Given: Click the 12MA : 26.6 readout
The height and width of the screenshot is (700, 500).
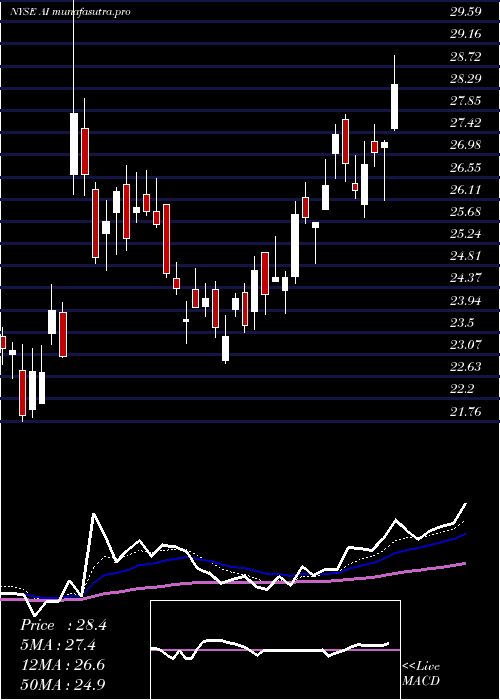Looking at the screenshot, I should (62, 665).
